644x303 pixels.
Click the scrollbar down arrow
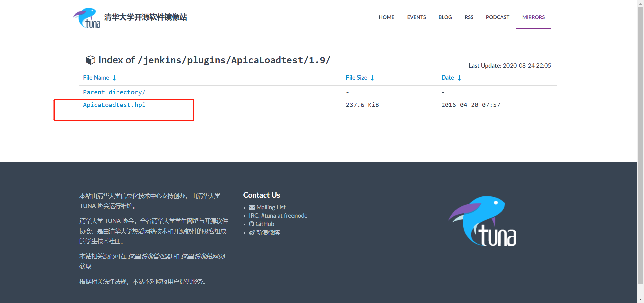pyautogui.click(x=640, y=300)
